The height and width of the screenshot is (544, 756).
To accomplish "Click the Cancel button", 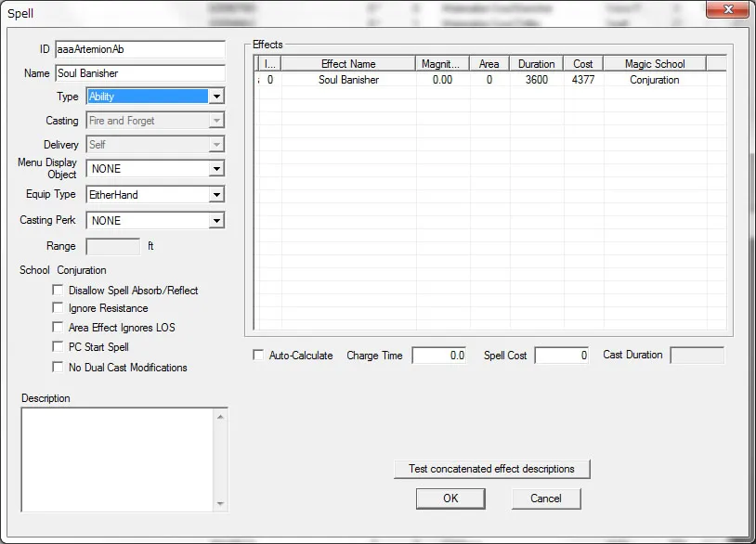I will [546, 499].
